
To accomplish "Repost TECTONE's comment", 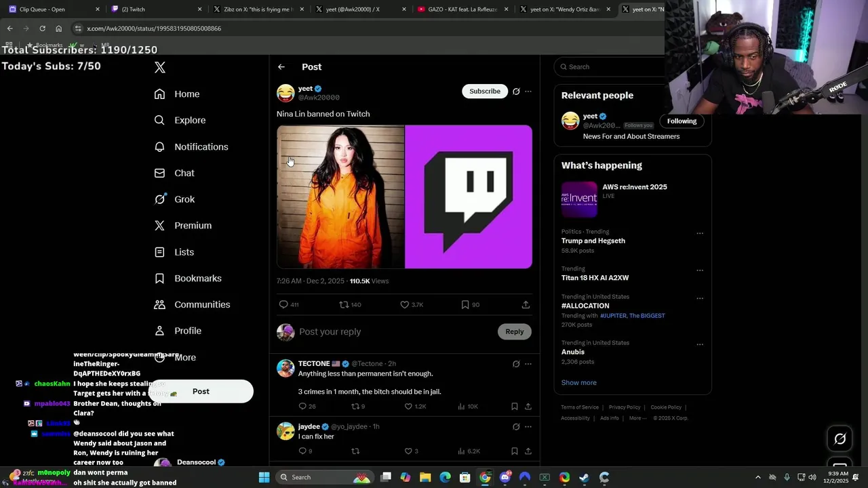I will (x=355, y=406).
